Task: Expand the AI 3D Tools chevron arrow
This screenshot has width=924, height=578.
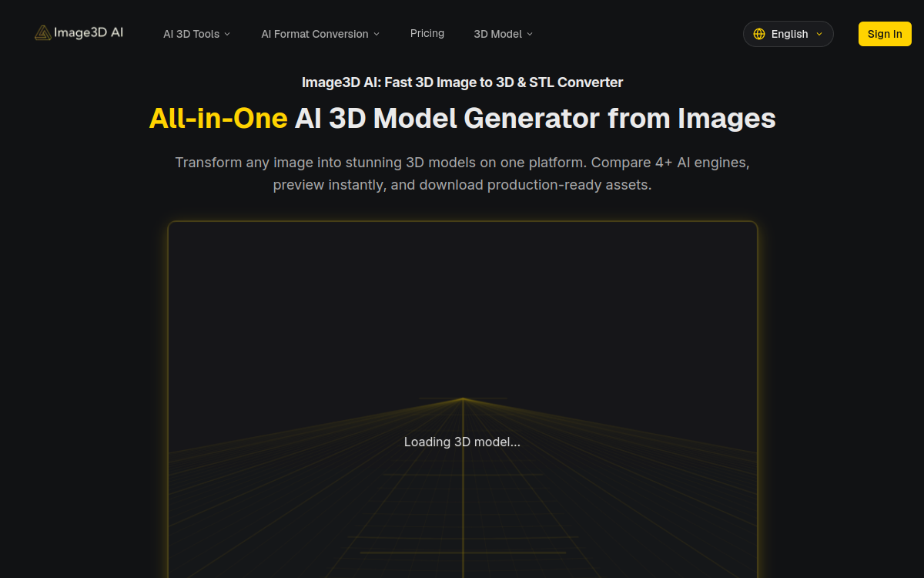Action: click(x=227, y=34)
